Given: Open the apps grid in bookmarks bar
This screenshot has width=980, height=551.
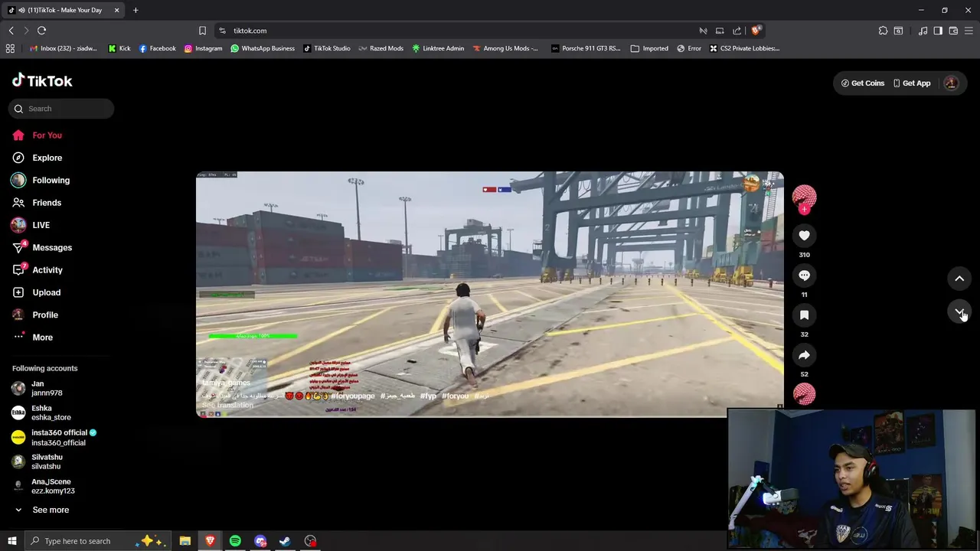Looking at the screenshot, I should point(10,48).
